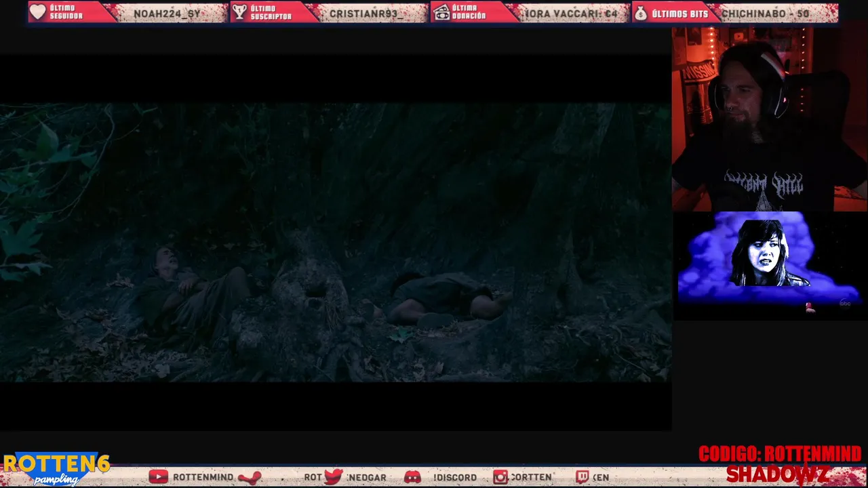Click the Twitch icon in bottom bar

click(x=582, y=477)
